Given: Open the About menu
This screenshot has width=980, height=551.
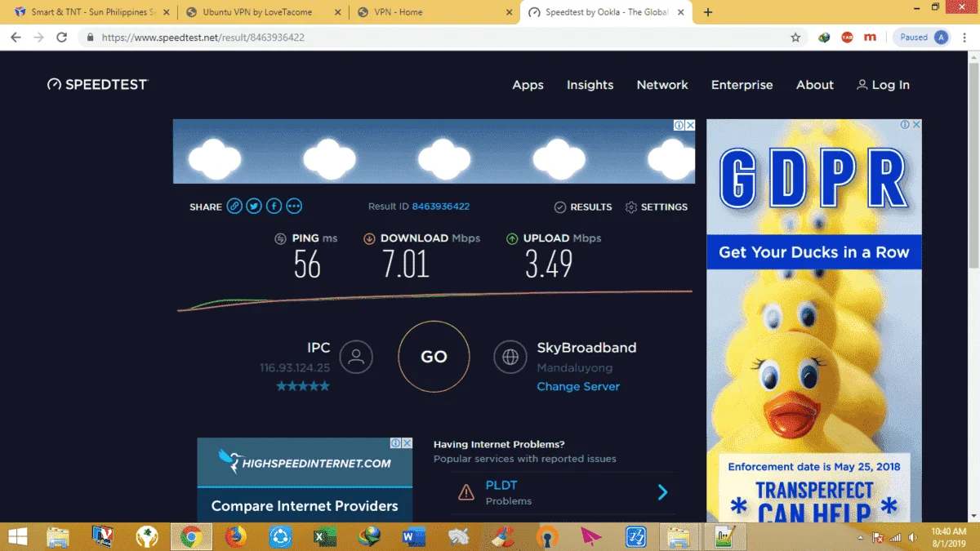Looking at the screenshot, I should 815,85.
